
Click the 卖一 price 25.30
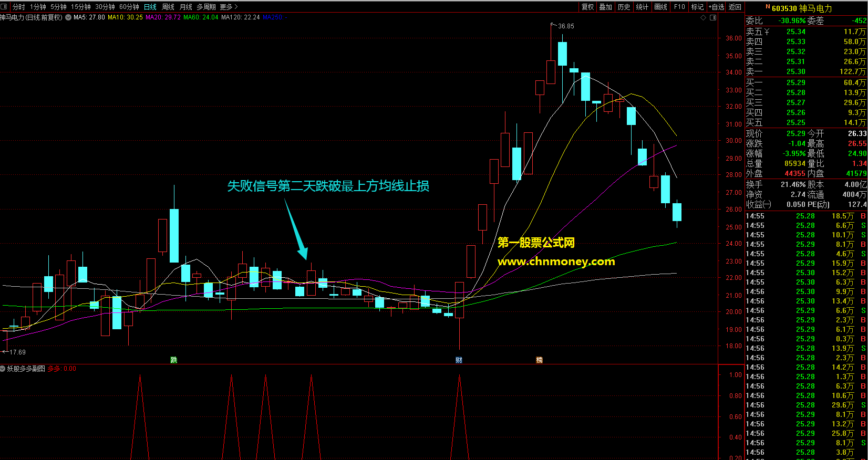795,72
